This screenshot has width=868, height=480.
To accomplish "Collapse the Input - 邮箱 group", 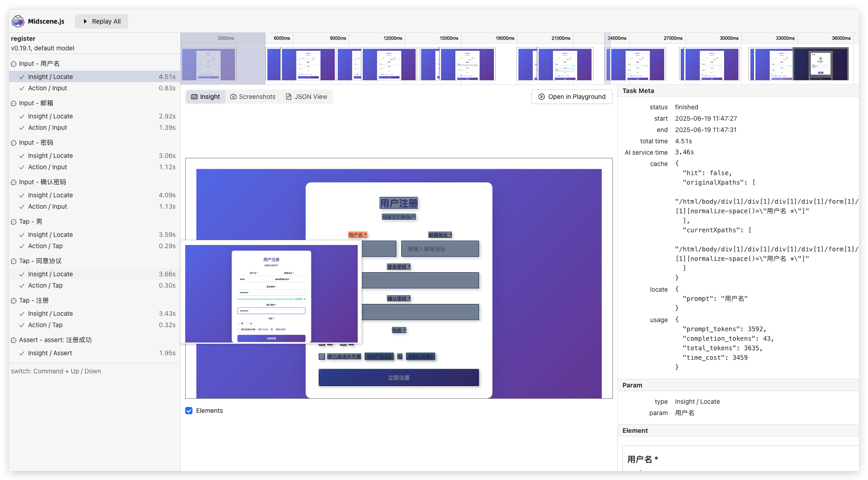I will (x=14, y=103).
